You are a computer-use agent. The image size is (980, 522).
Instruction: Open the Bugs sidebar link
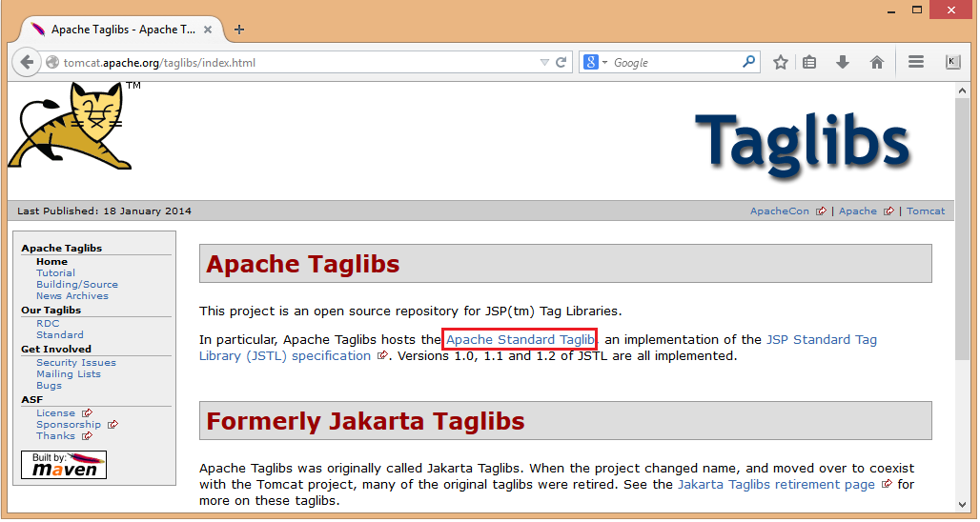[49, 385]
